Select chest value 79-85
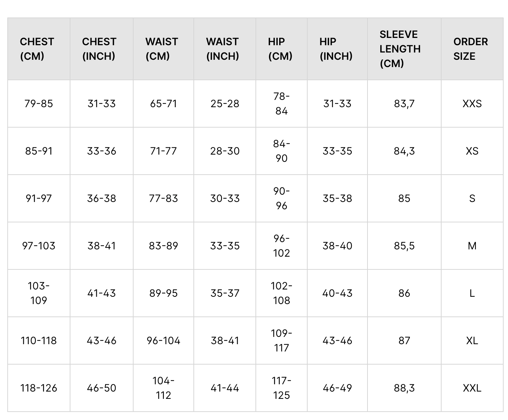 pos(39,104)
